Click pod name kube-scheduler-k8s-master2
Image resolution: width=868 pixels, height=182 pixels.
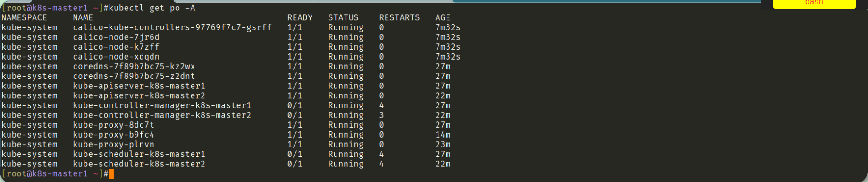pos(139,164)
